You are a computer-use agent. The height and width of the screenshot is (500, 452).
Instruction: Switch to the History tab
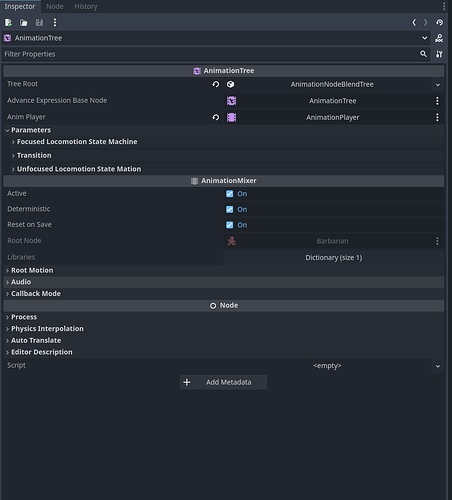tap(86, 6)
